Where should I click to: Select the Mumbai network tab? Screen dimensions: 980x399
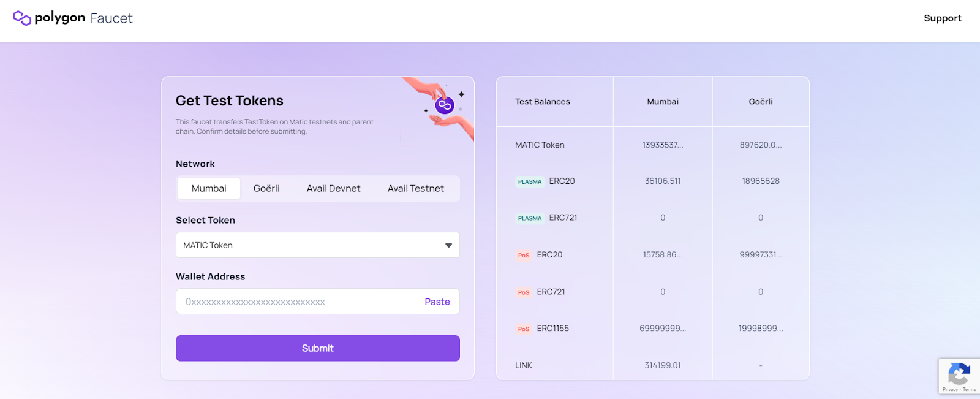coord(209,188)
